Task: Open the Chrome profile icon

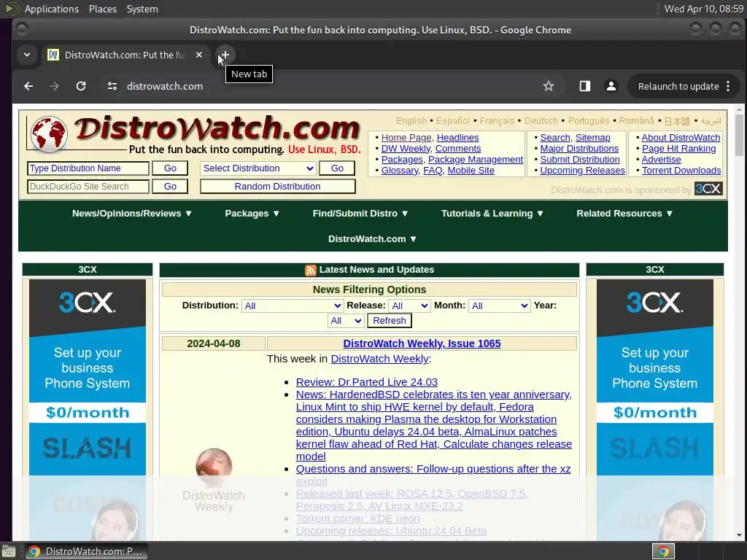Action: 611,86
